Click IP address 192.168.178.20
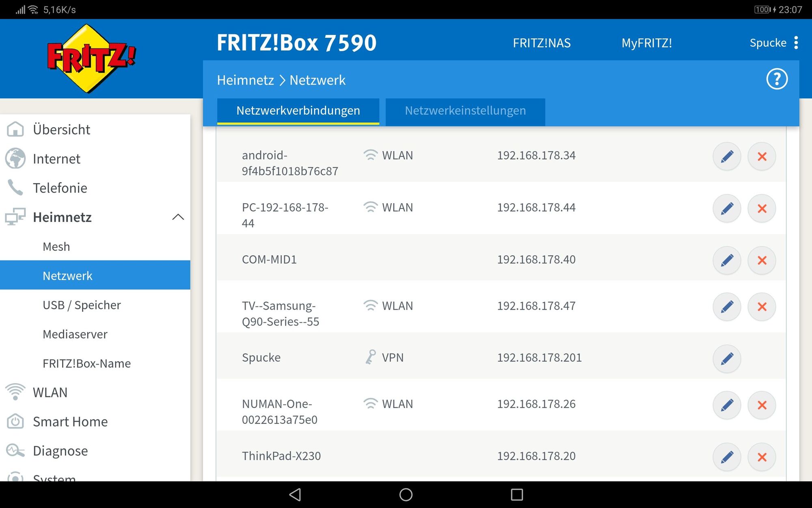The height and width of the screenshot is (508, 812). [536, 456]
